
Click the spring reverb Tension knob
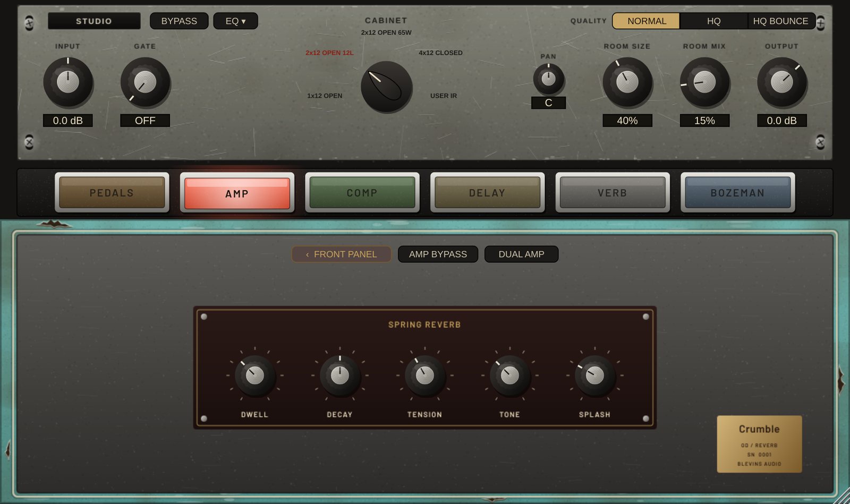[425, 375]
